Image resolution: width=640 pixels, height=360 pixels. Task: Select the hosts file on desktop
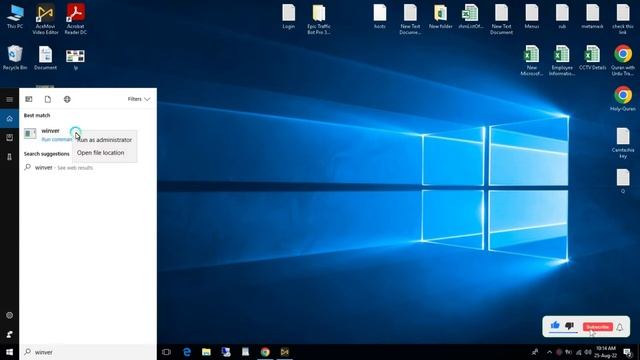[380, 17]
